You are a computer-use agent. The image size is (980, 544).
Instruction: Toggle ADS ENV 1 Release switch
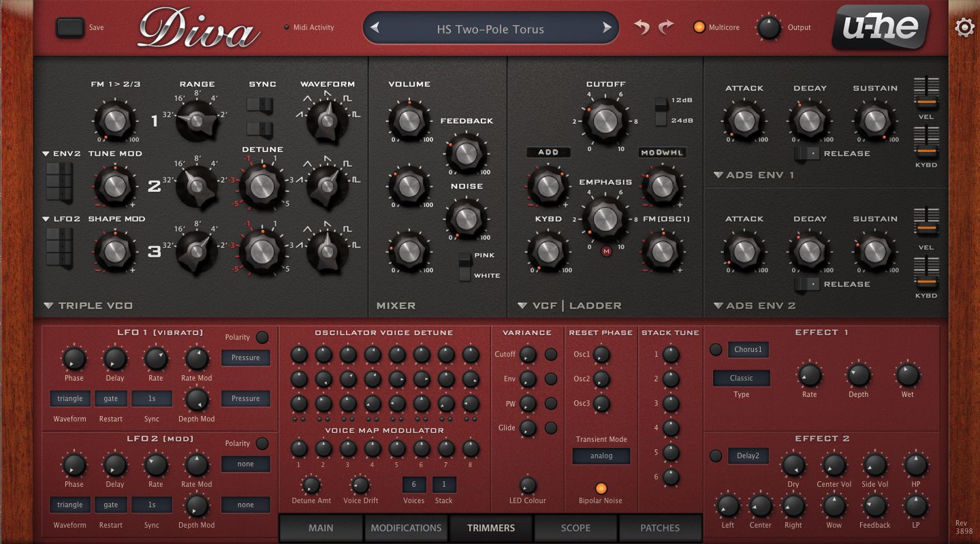[x=806, y=153]
